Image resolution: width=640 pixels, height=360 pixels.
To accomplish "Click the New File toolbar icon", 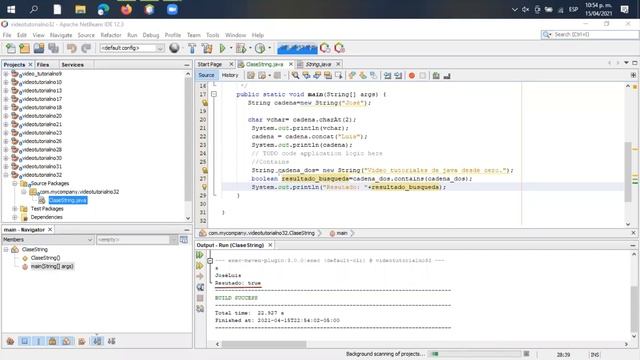I will pyautogui.click(x=11, y=48).
